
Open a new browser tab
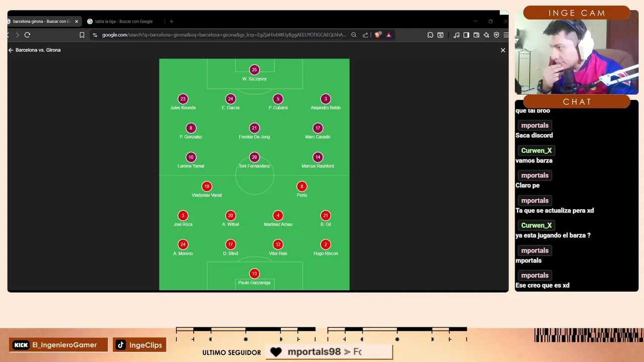click(171, 21)
